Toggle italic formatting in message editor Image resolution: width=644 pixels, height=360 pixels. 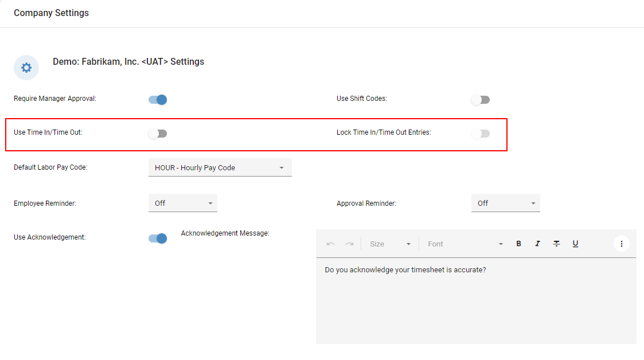pyautogui.click(x=537, y=244)
